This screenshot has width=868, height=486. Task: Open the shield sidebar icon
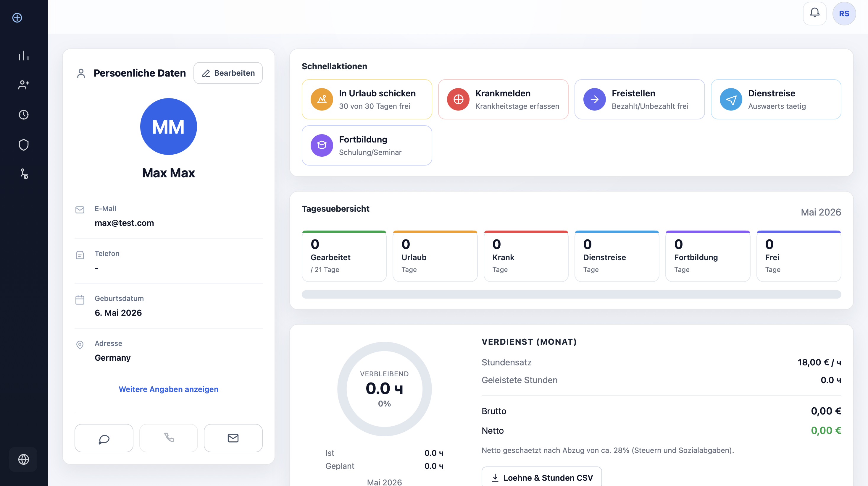point(24,145)
